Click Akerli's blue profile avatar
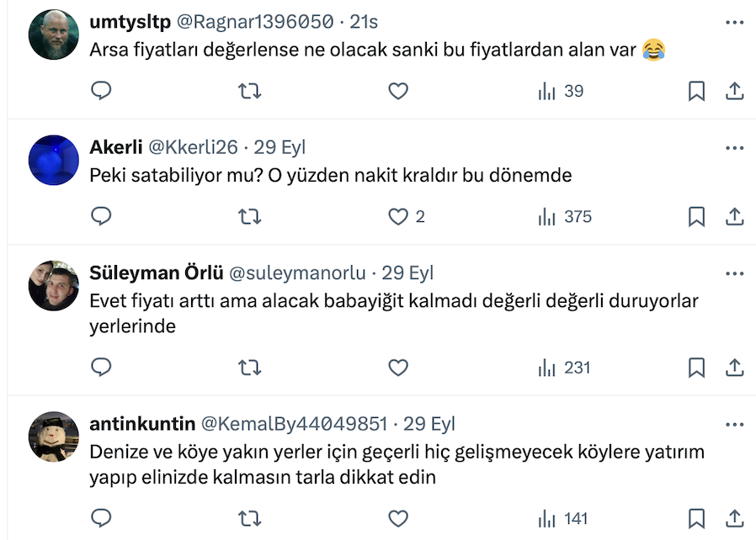The height and width of the screenshot is (540, 756). coord(54,160)
